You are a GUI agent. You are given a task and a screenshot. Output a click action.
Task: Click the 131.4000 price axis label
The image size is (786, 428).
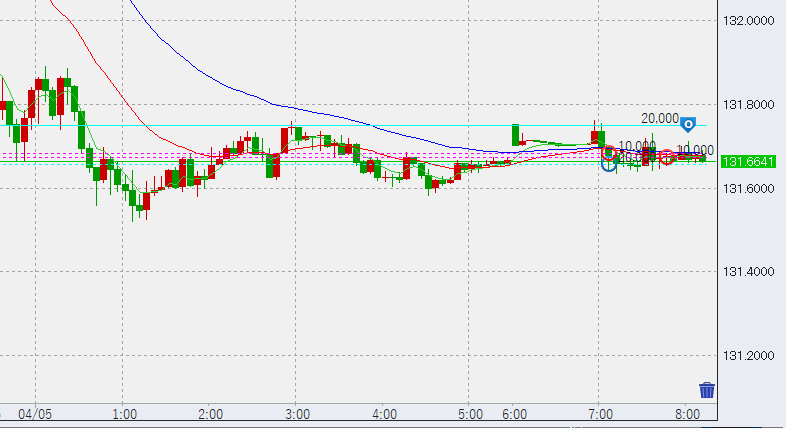tap(750, 272)
